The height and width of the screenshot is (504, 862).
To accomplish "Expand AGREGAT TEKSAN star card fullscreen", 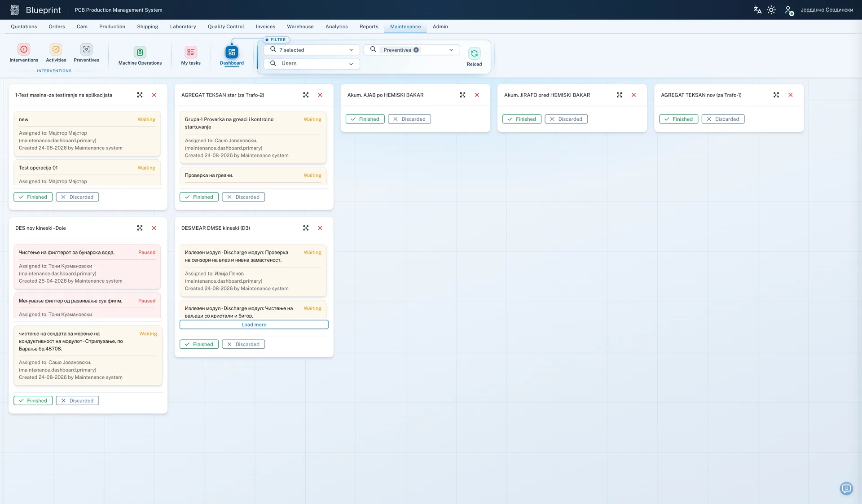I will (x=306, y=95).
